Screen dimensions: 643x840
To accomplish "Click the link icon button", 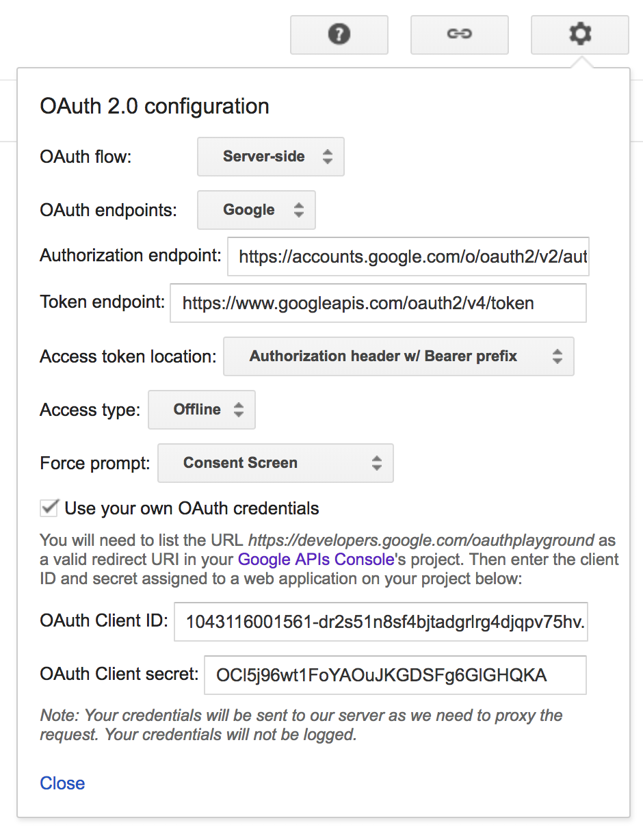I will click(459, 34).
